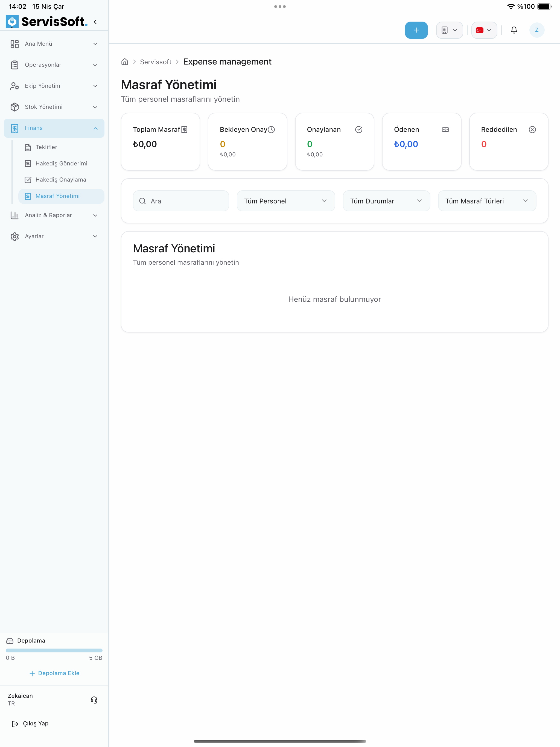Click the Ana Menü grid icon
Screen dimensions: 560x747
click(x=14, y=44)
